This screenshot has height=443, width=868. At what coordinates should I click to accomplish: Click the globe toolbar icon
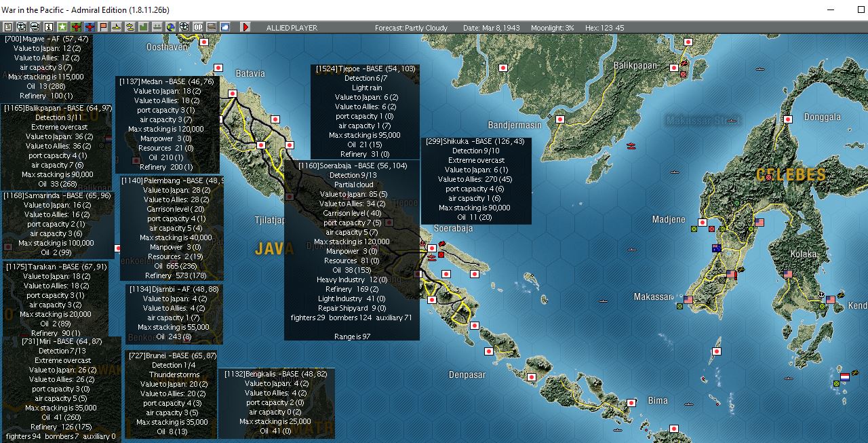tap(170, 27)
